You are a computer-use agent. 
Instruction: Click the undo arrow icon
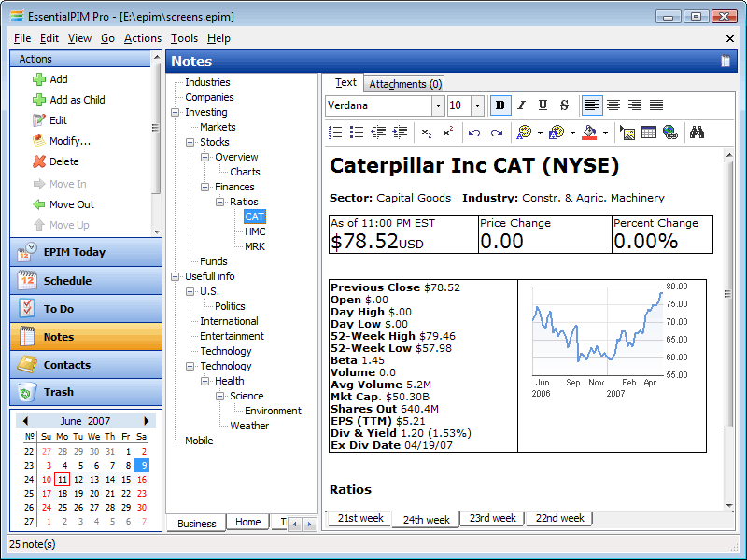click(474, 133)
